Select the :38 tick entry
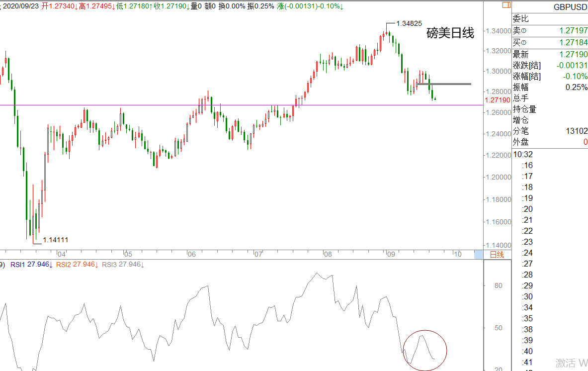Image resolution: width=588 pixels, height=371 pixels. click(x=527, y=329)
